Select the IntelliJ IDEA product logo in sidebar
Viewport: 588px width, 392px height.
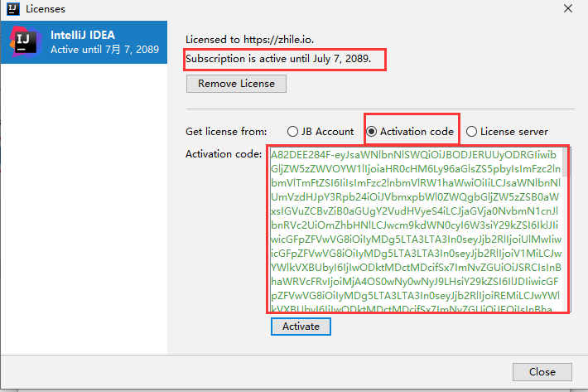click(x=26, y=41)
